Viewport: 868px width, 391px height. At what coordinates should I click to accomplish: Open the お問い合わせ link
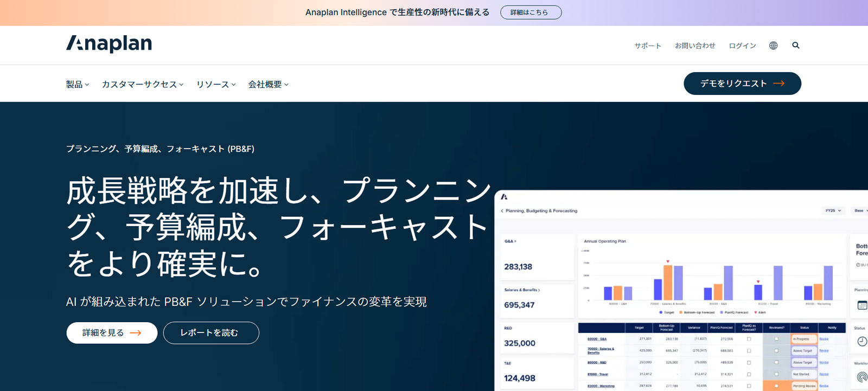click(x=695, y=46)
